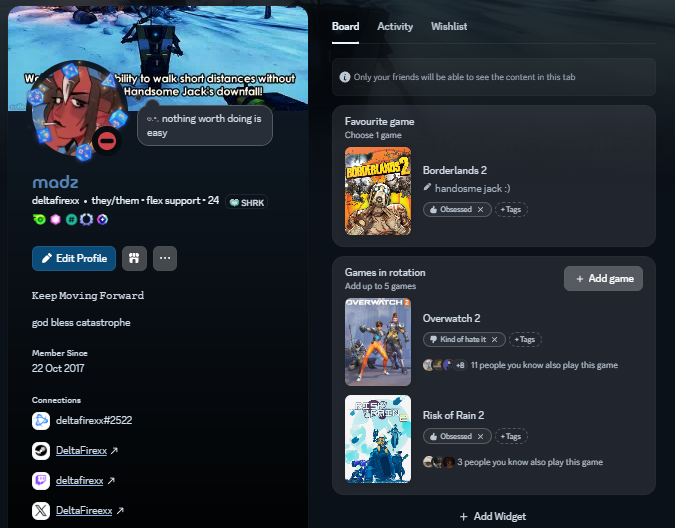Open the DeltaFirexx Steam connection link
The height and width of the screenshot is (528, 675).
(81, 451)
